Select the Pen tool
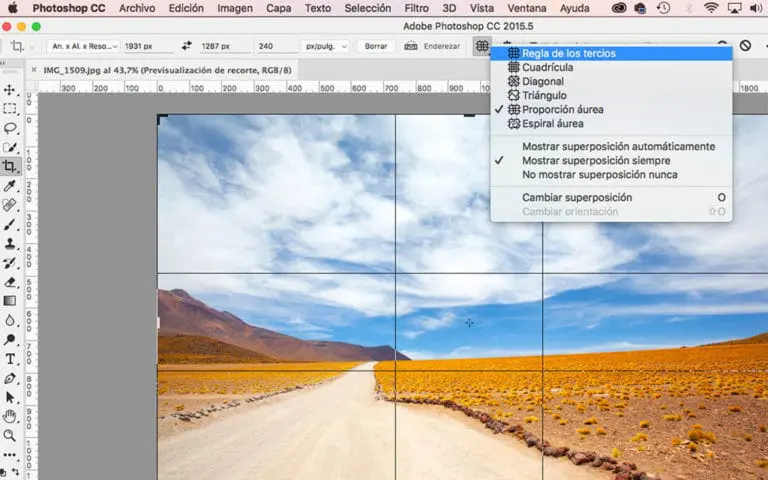Screen dimensions: 768x480 click(x=9, y=378)
